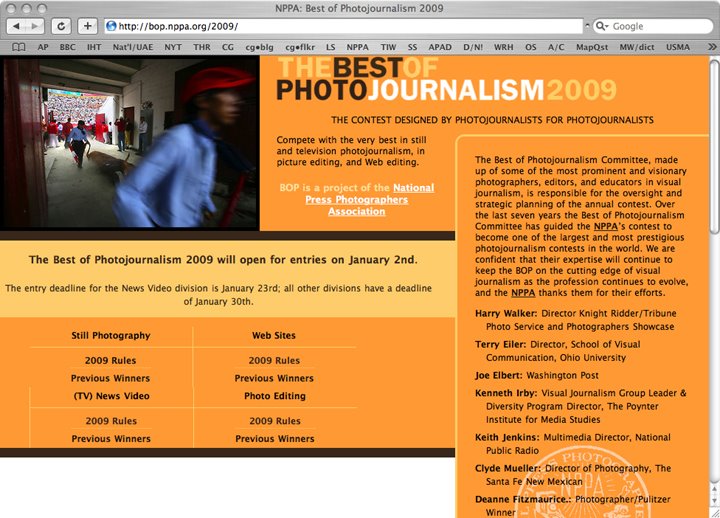Click the Clyde Mueller name

pyautogui.click(x=508, y=468)
